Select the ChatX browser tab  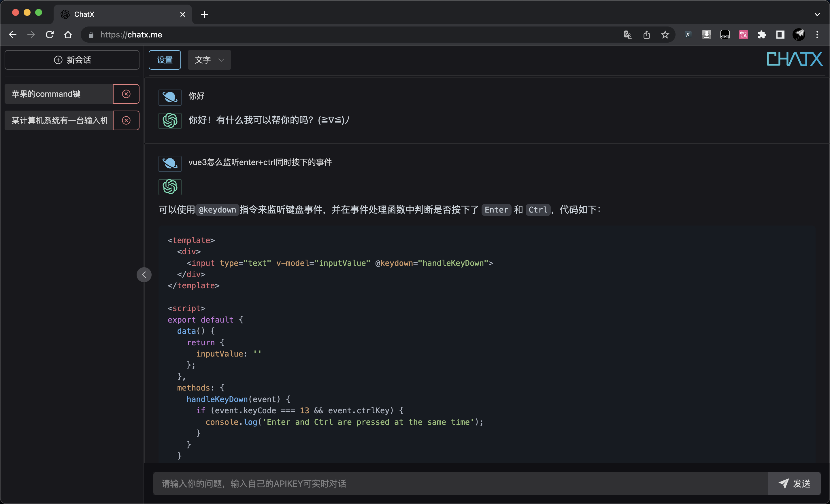[x=122, y=14]
